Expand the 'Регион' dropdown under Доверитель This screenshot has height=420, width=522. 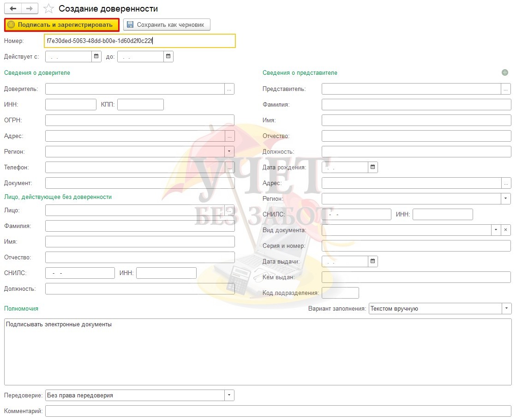point(229,151)
